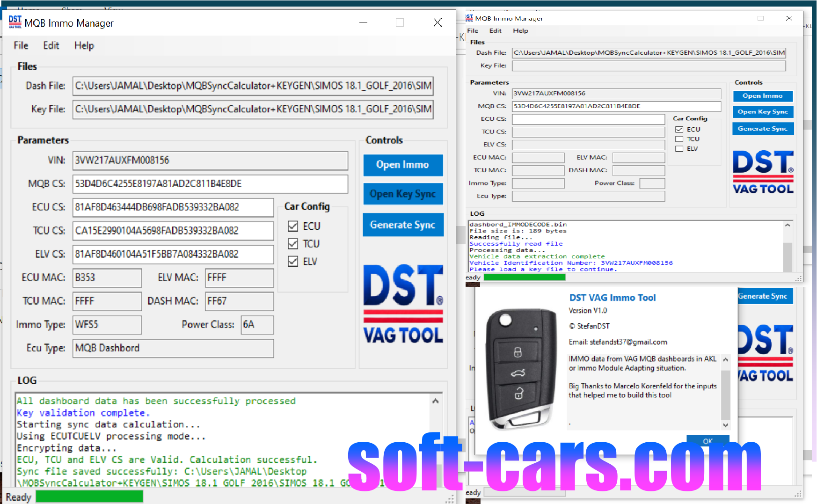Image resolution: width=817 pixels, height=504 pixels.
Task: Click Open Key Sync in large window
Action: point(403,194)
